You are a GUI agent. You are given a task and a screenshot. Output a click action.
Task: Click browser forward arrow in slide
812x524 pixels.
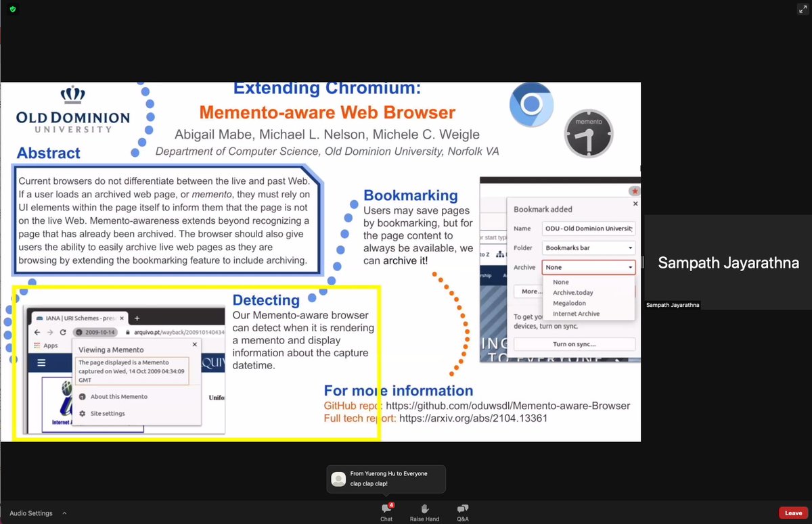49,332
